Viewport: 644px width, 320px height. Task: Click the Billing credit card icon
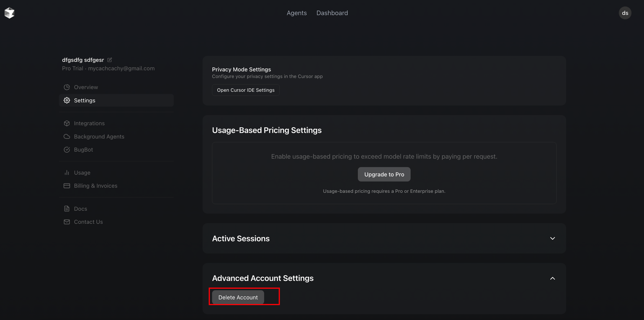(67, 186)
